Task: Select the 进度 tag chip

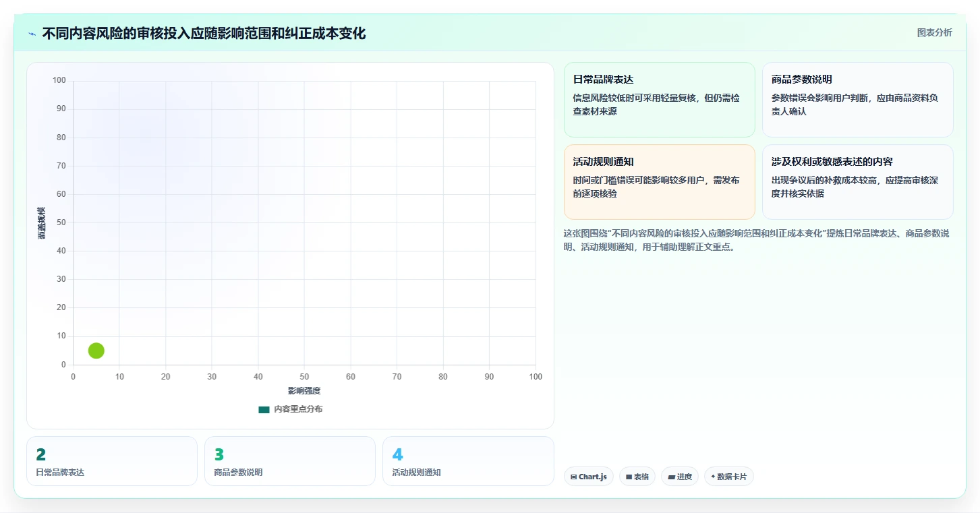Action: tap(680, 477)
